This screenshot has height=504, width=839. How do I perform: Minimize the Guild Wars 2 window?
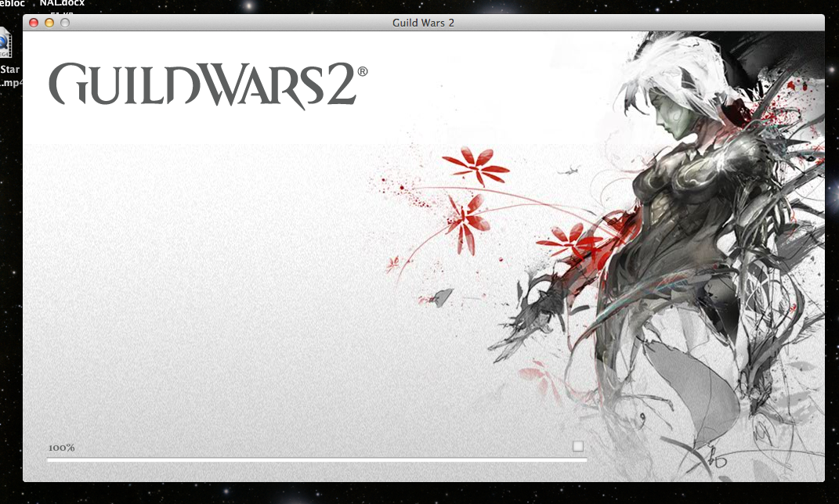[x=49, y=23]
